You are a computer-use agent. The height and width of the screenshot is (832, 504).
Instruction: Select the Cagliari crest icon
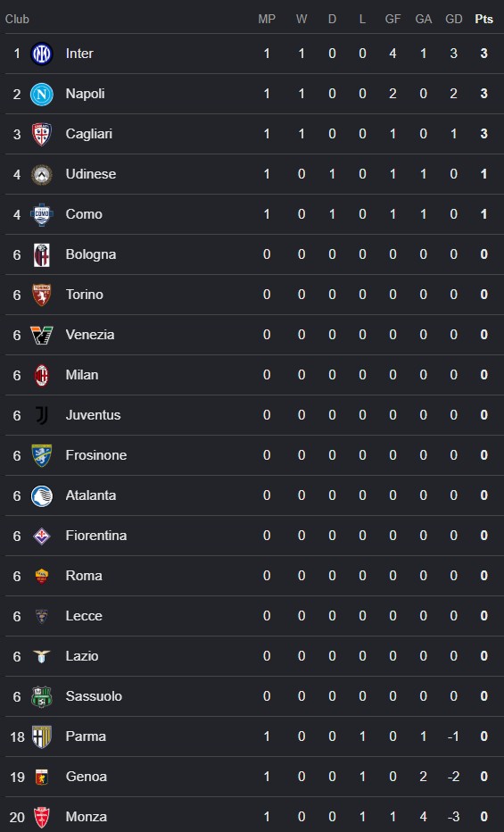(x=41, y=134)
